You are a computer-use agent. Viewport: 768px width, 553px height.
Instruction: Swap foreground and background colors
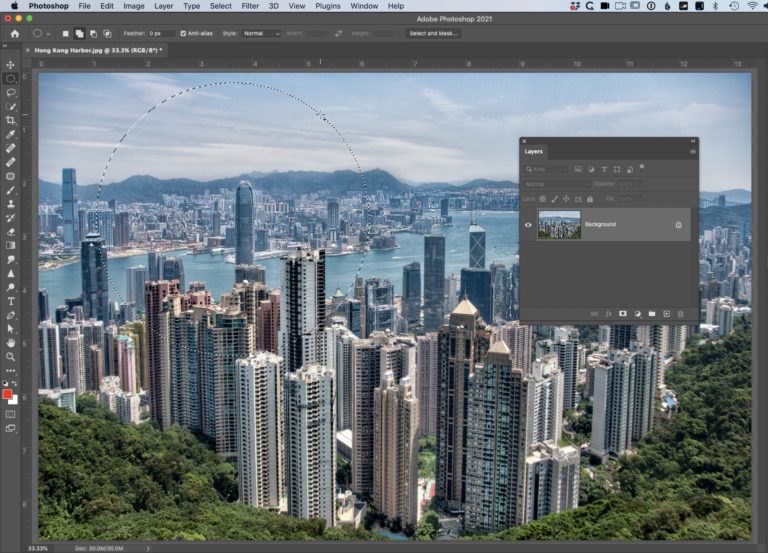pyautogui.click(x=15, y=383)
